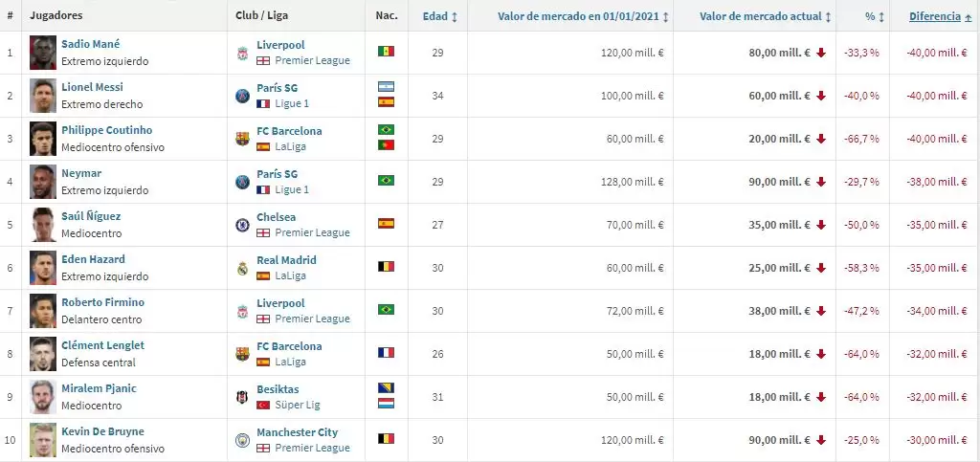Click Kevin De Bruyne's player photo
The width and height of the screenshot is (980, 462).
point(43,440)
